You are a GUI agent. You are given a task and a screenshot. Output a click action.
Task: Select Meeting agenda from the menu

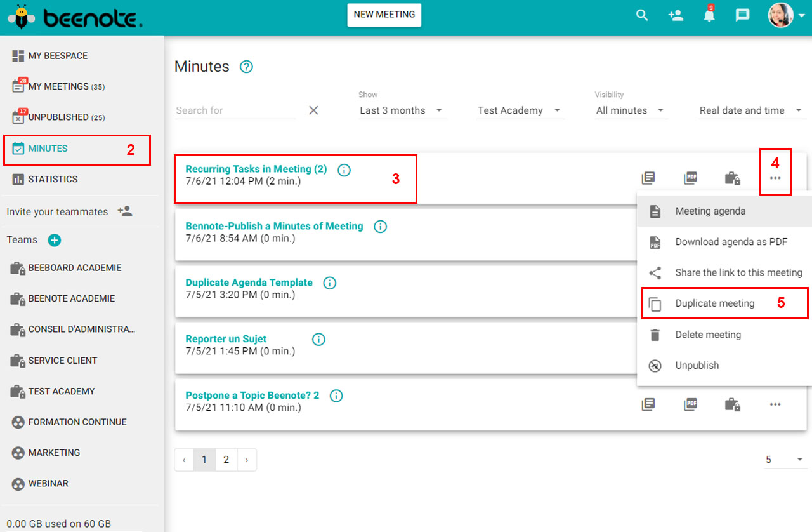[724, 211]
